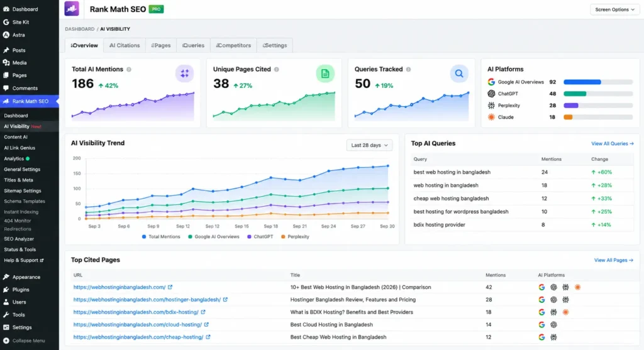Click the Google AI Overviews blue progress bar
644x350 pixels.
click(x=582, y=82)
